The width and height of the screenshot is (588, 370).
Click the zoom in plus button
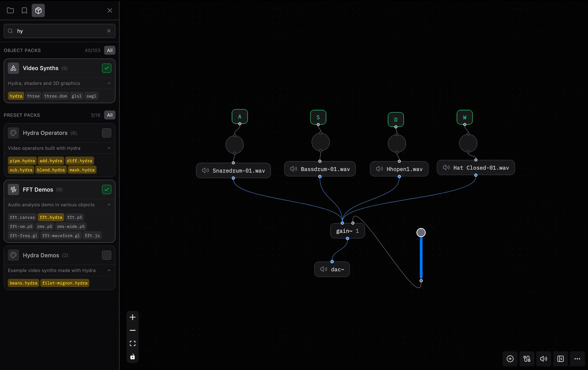click(x=133, y=317)
